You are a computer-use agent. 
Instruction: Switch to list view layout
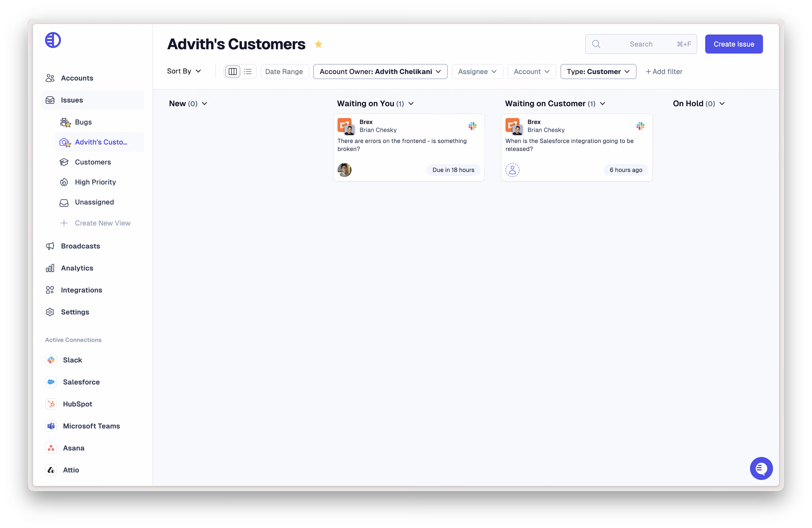pyautogui.click(x=248, y=71)
